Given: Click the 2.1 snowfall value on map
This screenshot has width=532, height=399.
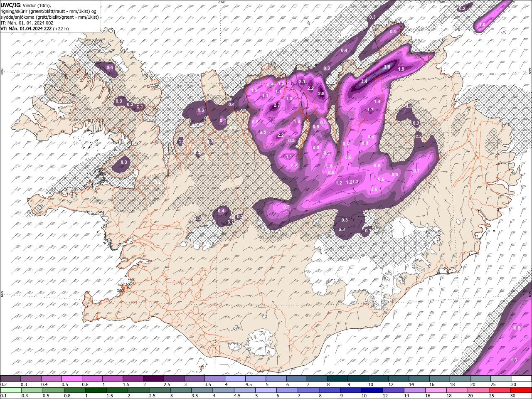Looking at the screenshot, I should (x=302, y=81).
